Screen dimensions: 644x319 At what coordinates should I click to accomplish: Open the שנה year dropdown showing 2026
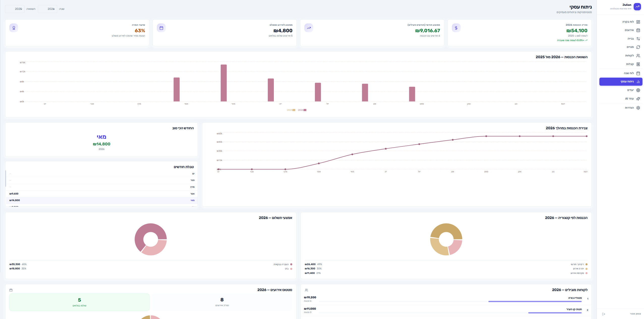coord(47,9)
